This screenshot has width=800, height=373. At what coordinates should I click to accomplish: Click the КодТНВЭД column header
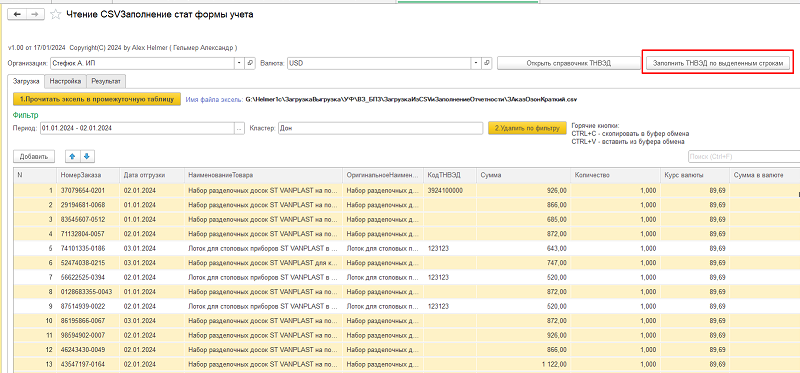[451, 175]
